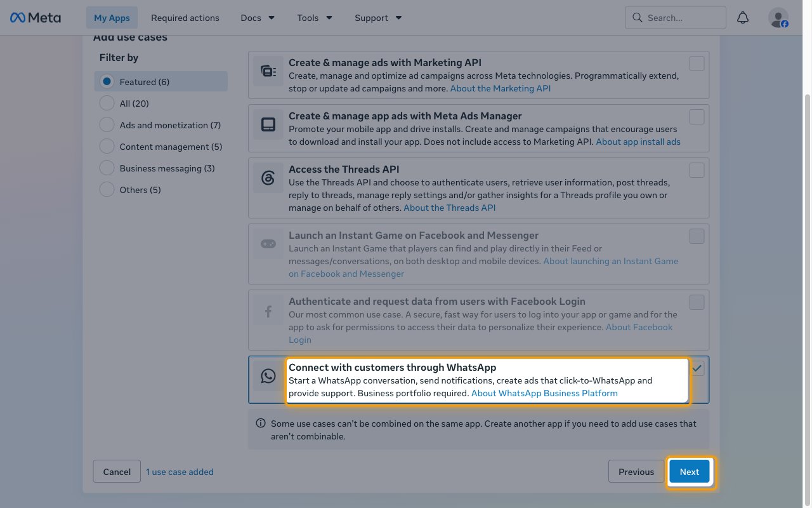Screen dimensions: 812x508
Task: Select the Featured (6) filter
Action: (x=160, y=81)
